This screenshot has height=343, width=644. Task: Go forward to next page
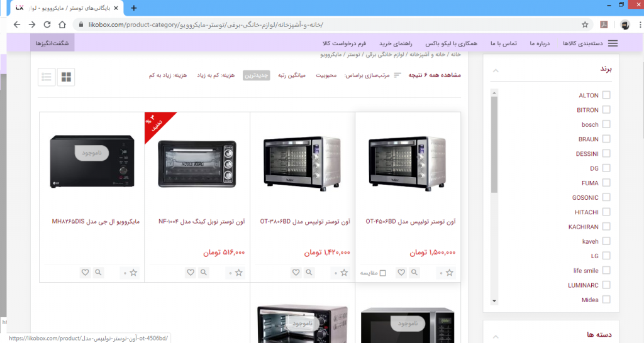(x=32, y=24)
